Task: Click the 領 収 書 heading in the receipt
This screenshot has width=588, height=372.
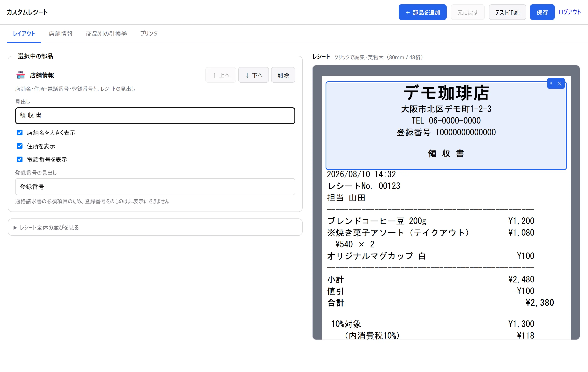Action: (446, 153)
